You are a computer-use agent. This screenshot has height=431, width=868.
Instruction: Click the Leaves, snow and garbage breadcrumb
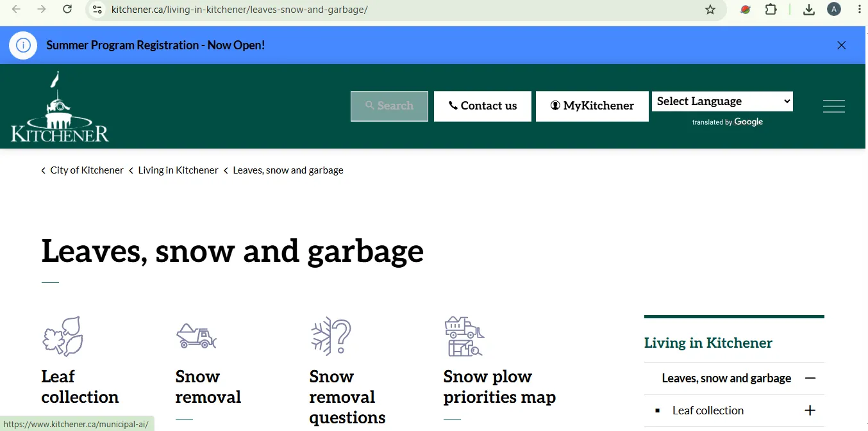coord(288,170)
